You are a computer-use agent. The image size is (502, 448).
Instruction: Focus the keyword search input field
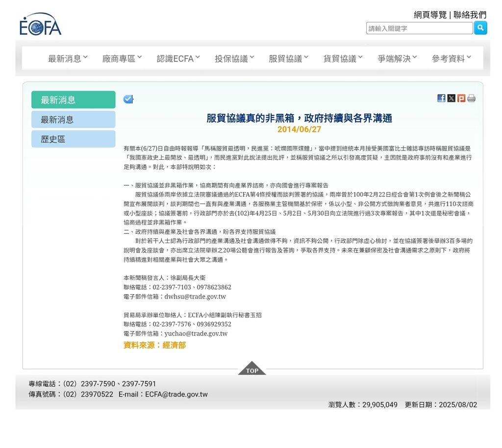420,28
